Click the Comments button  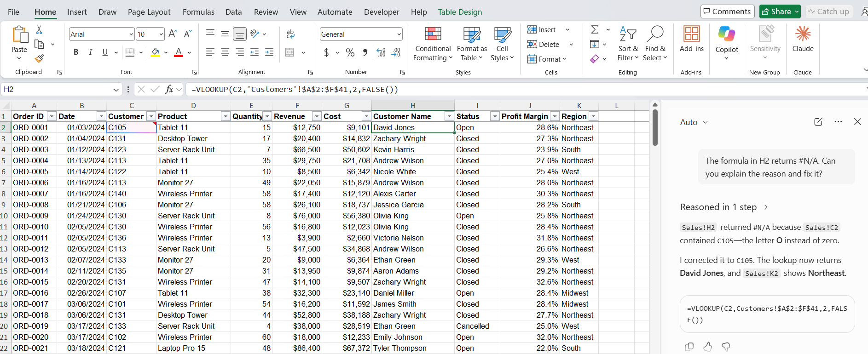pyautogui.click(x=727, y=11)
